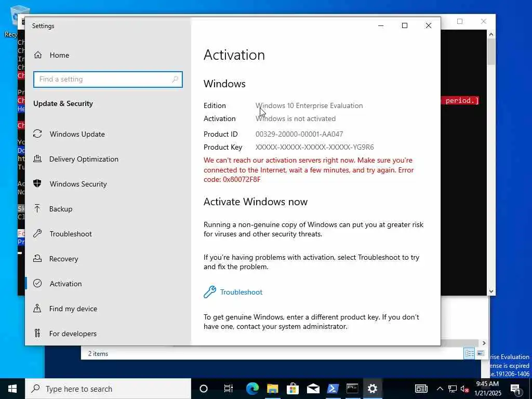Click the Settings gear taskbar icon

(372, 389)
